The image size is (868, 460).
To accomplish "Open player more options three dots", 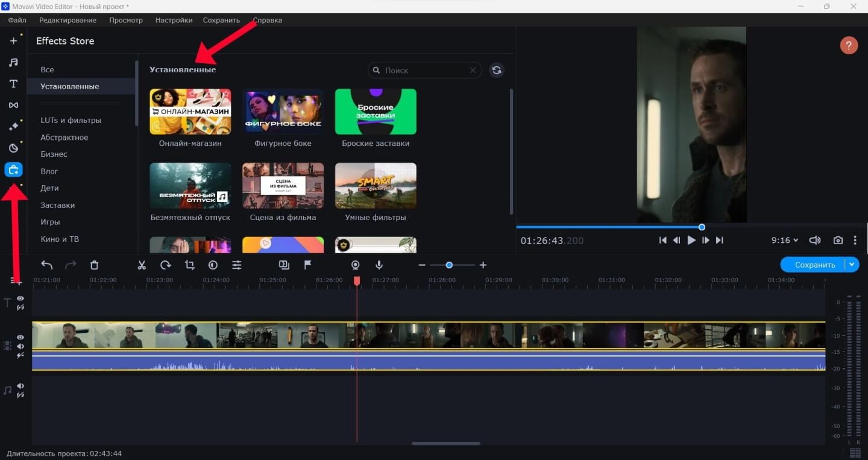I will (x=855, y=240).
